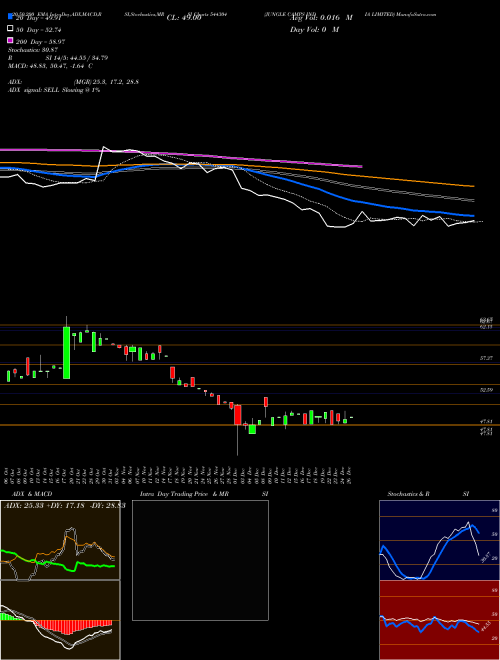Click the 'Stochastics: 30.87' readout
This screenshot has height=660, width=500.
[33, 50]
